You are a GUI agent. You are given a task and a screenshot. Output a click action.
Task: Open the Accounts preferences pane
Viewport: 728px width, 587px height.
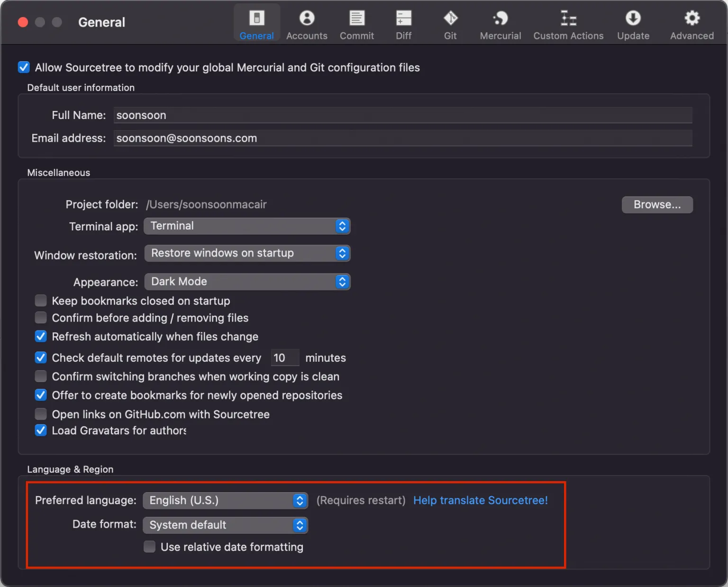307,22
